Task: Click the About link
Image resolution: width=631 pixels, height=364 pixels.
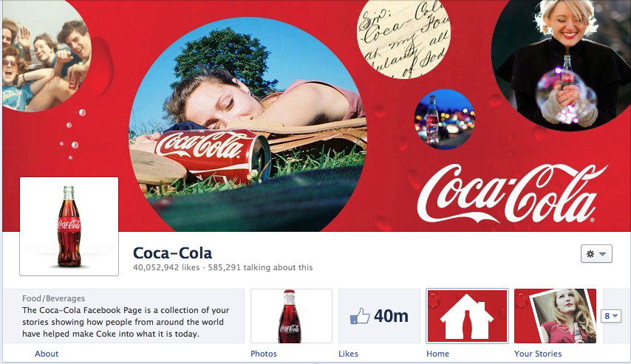Action: 47,354
